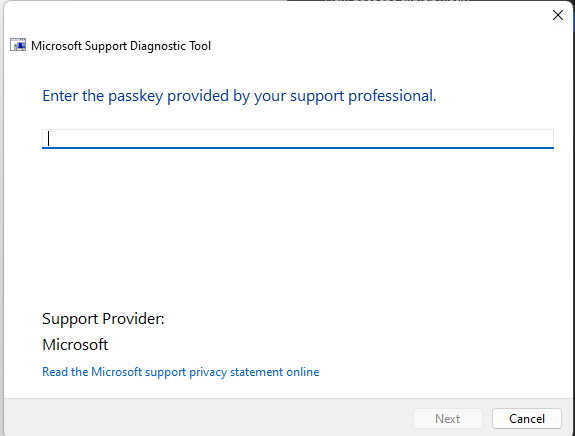Viewport: 575px width, 436px height.
Task: Click the Next button
Action: coord(448,418)
